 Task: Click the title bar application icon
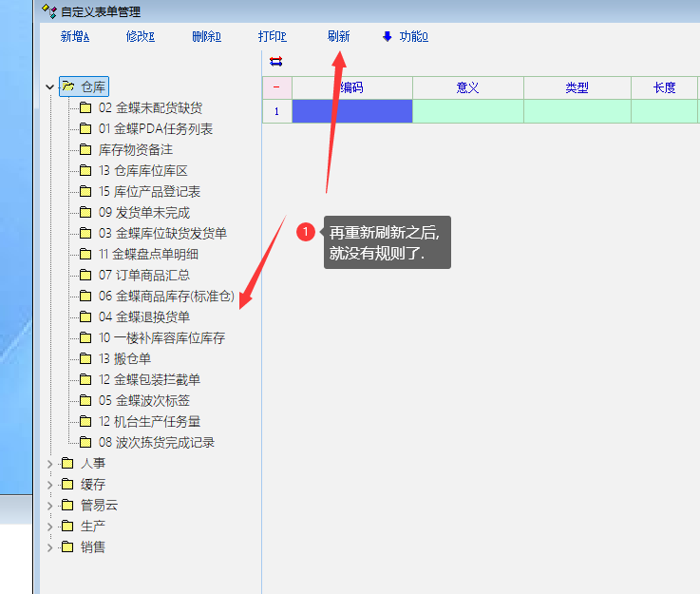click(x=49, y=11)
